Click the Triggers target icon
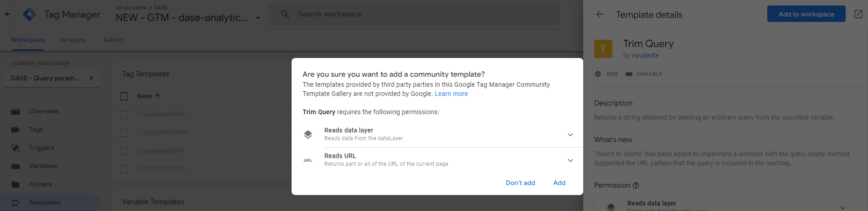868x211 pixels. [x=15, y=148]
